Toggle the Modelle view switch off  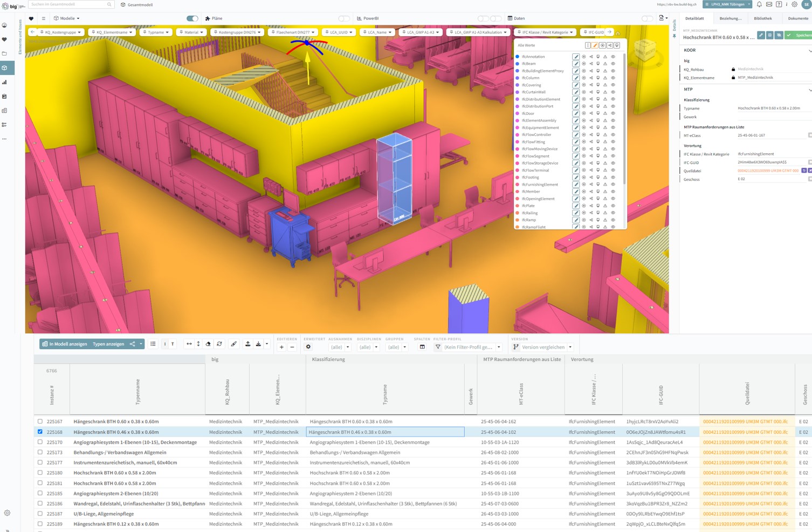click(x=192, y=18)
